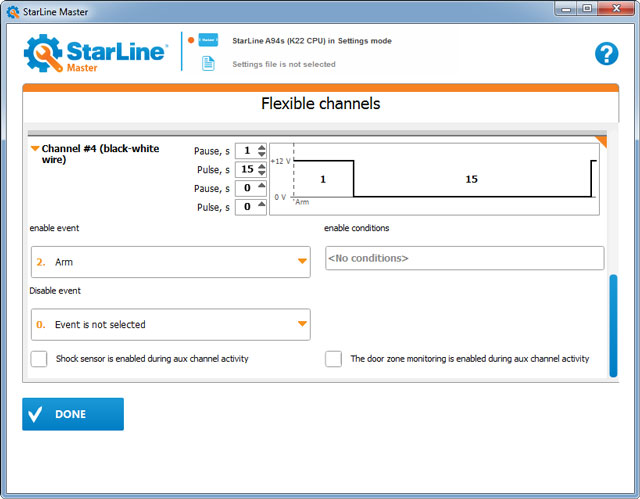Increase the first Pulse seconds value
Viewport: 640px width, 499px height.
(x=262, y=166)
